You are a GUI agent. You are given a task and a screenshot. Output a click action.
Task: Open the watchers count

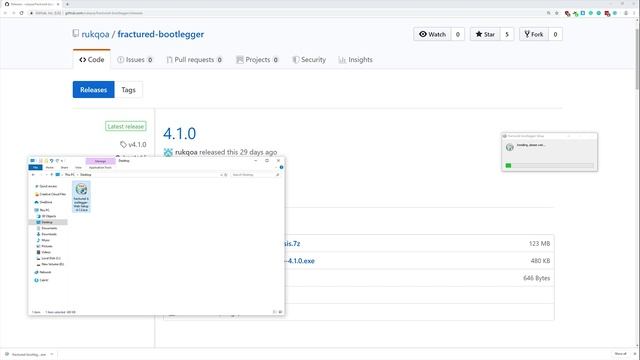[458, 34]
